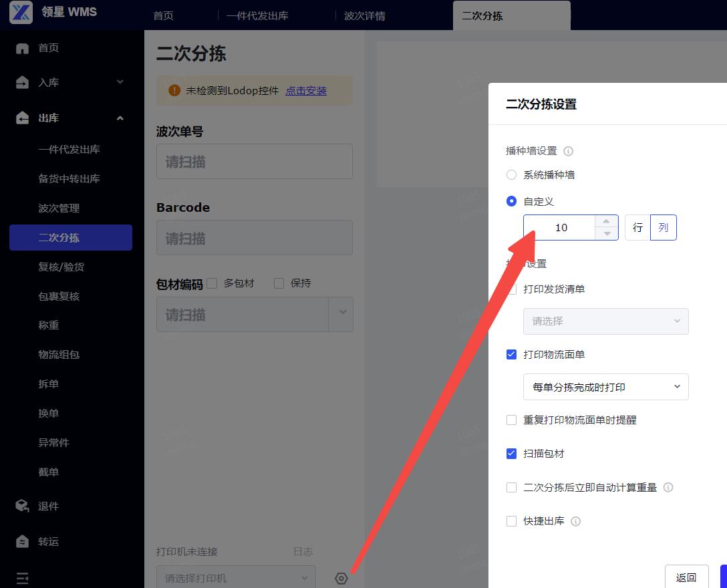The width and height of the screenshot is (727, 588).
Task: Open 换单 in sidebar menu
Action: click(x=49, y=413)
